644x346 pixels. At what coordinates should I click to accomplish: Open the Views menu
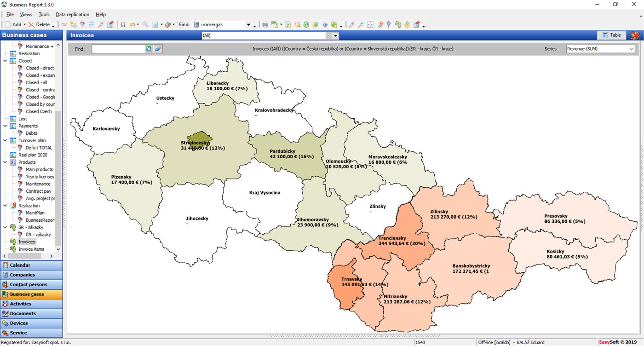pos(26,15)
